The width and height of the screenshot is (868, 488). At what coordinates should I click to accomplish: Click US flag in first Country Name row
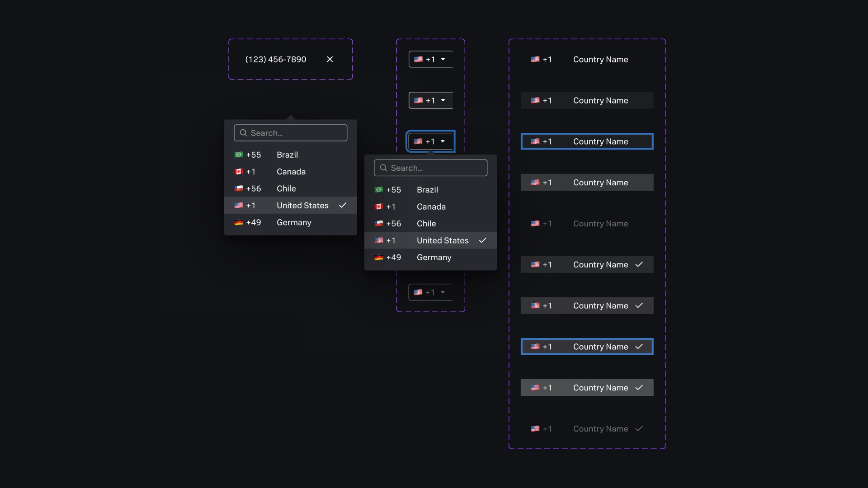click(535, 59)
